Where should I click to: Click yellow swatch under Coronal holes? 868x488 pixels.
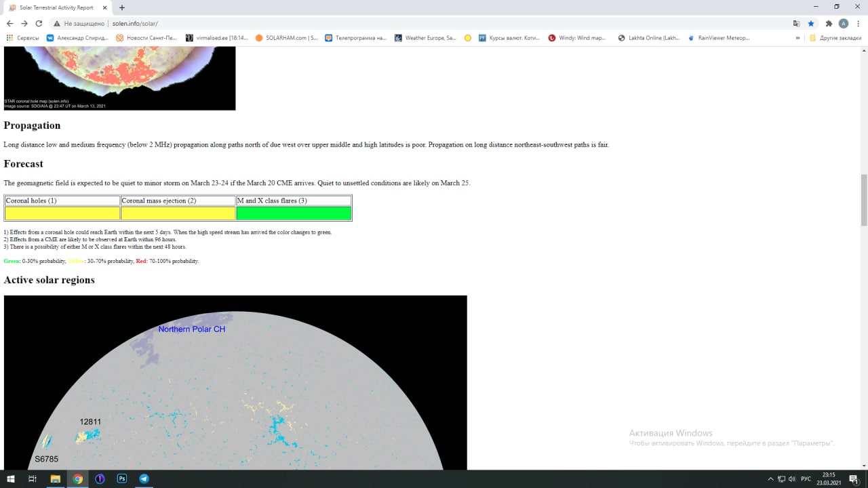click(62, 213)
